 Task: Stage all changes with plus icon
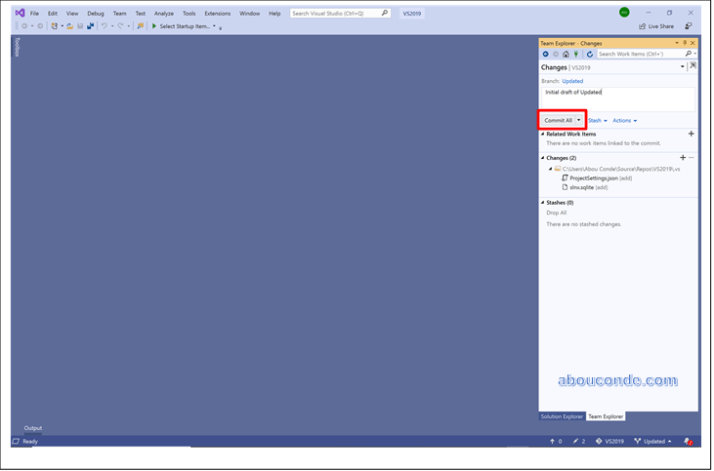tap(682, 158)
